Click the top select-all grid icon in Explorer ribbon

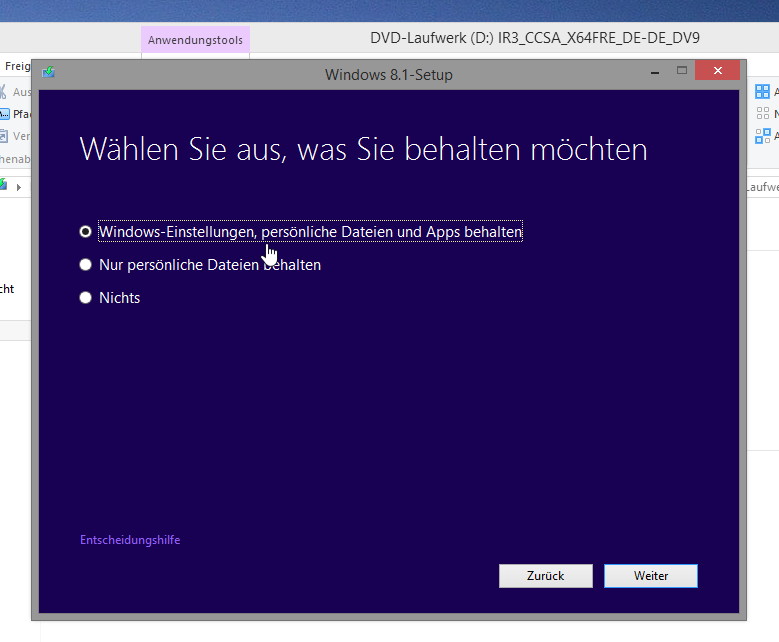[x=762, y=91]
